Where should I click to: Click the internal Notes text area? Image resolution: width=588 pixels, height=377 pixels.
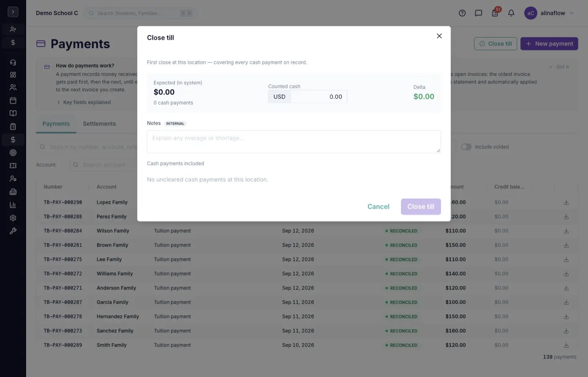pos(294,141)
